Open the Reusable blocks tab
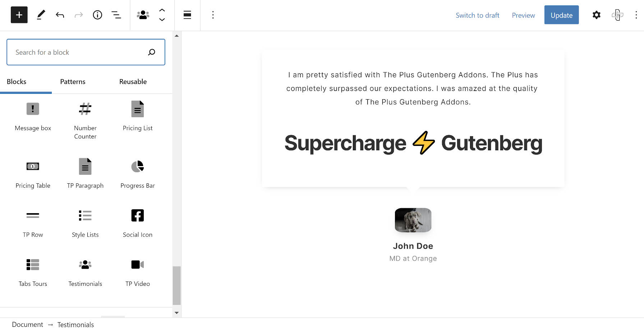The height and width of the screenshot is (329, 644). click(133, 82)
